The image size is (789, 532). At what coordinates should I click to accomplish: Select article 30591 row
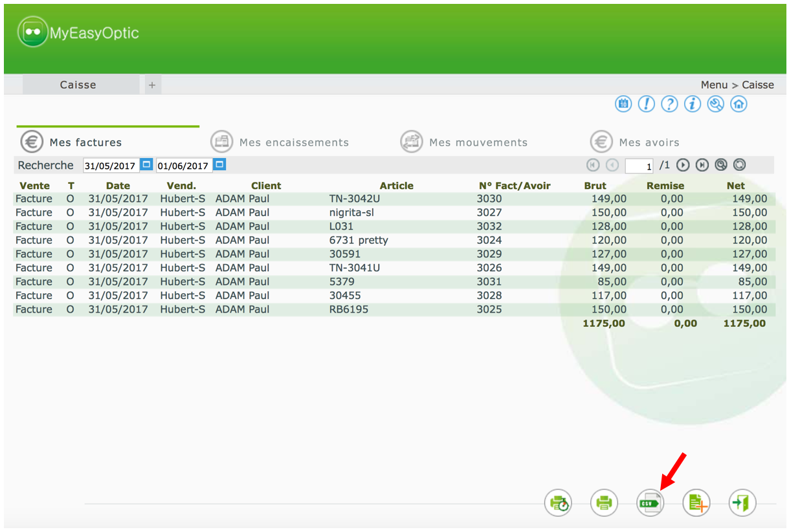tap(394, 254)
